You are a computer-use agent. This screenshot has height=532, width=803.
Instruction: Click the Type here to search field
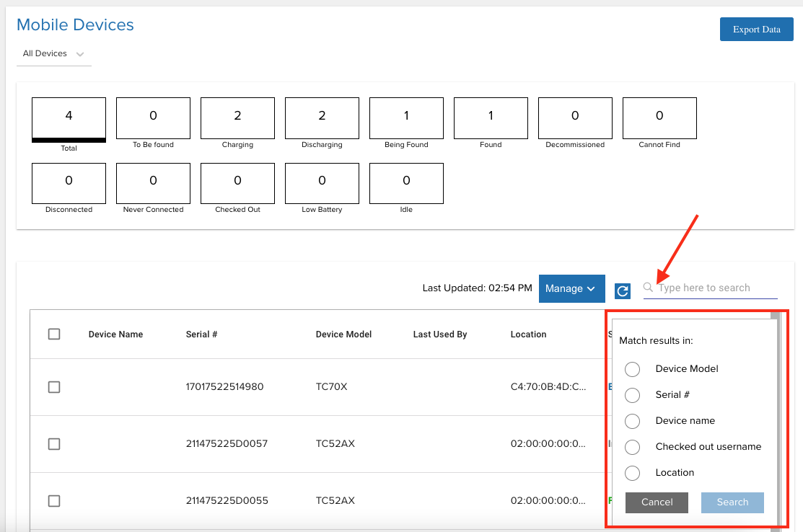717,288
